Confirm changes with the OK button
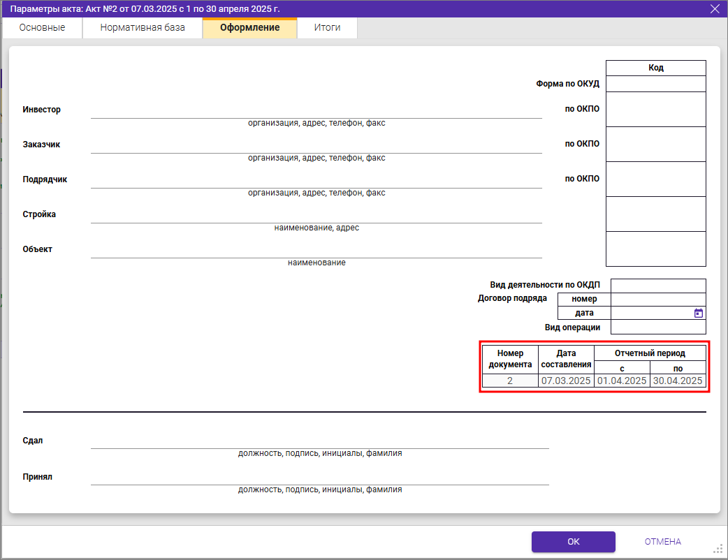The image size is (728, 560). 573,542
